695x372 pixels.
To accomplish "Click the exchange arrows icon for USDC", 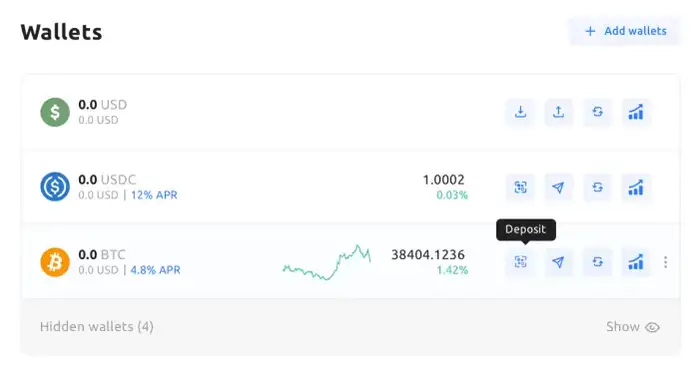I will click(x=597, y=187).
